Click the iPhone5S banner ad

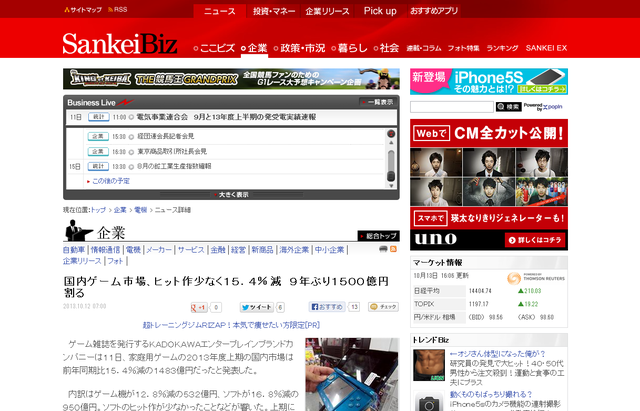tap(489, 81)
